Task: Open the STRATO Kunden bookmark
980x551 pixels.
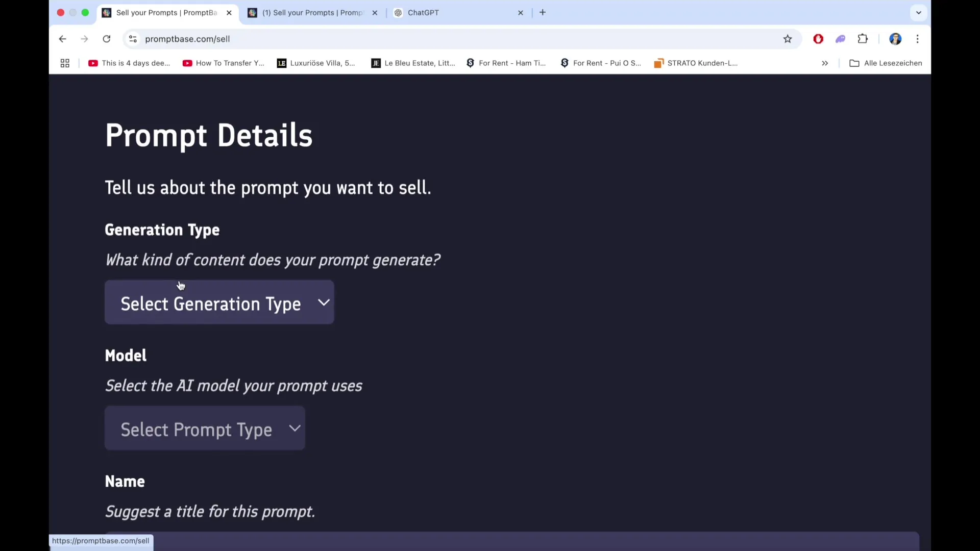Action: click(x=696, y=63)
